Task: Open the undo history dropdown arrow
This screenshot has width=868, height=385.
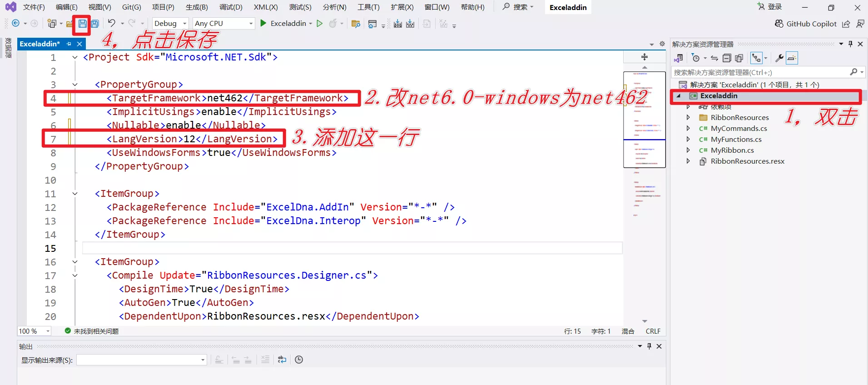Action: [122, 24]
